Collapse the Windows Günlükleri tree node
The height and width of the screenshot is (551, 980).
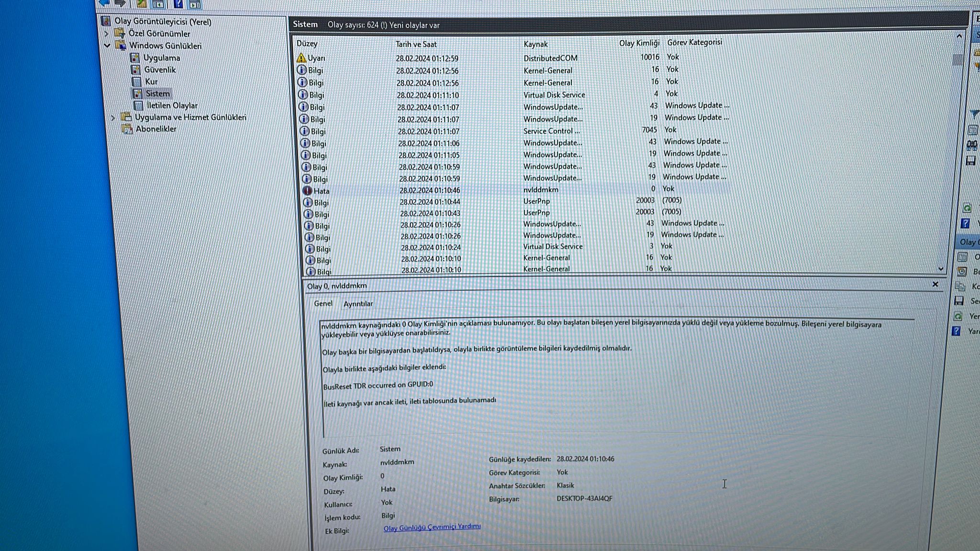pos(107,46)
